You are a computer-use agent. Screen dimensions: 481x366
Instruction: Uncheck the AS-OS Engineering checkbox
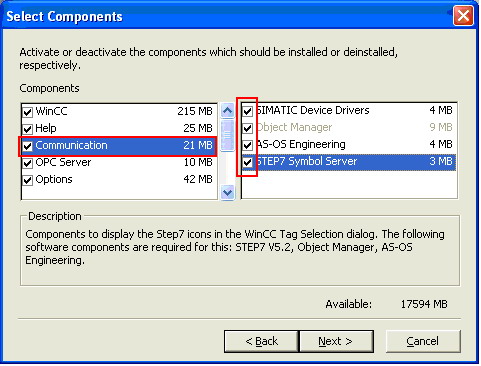(x=247, y=145)
